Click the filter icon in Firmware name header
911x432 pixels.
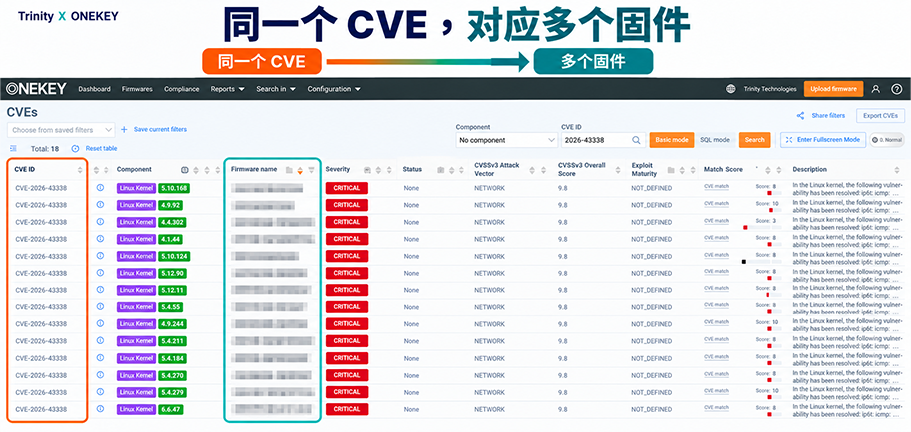pos(311,170)
